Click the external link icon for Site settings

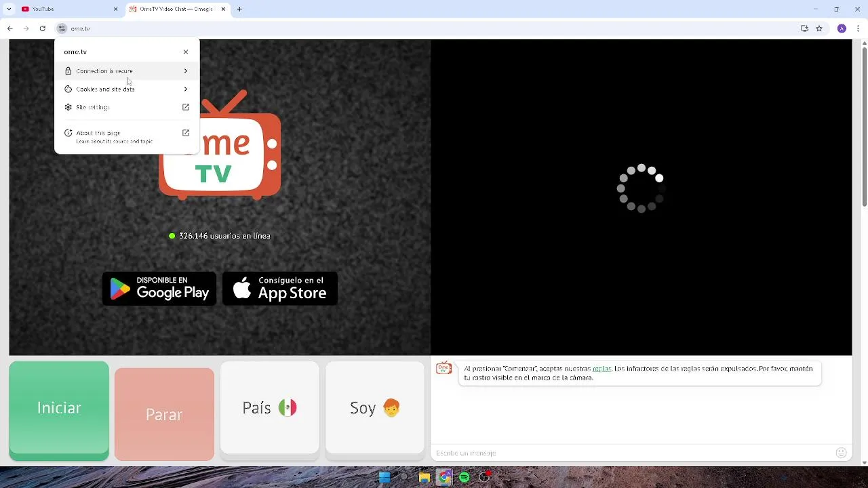(186, 107)
